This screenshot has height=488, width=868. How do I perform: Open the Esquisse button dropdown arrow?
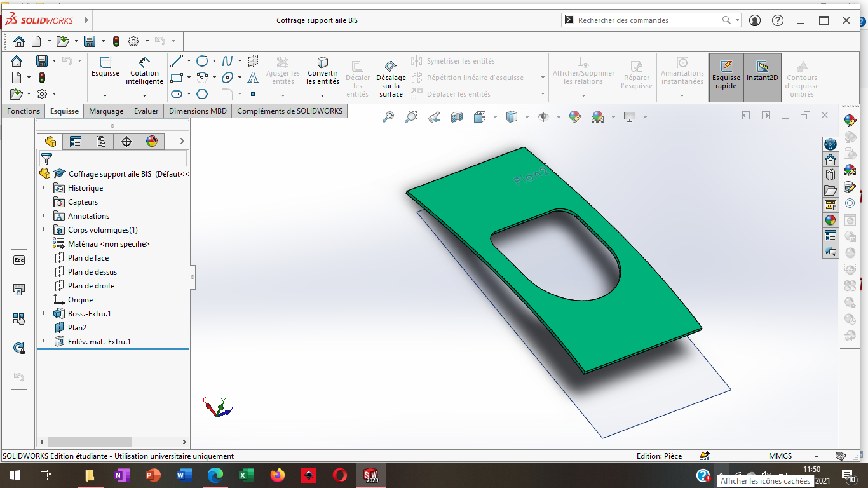tap(105, 95)
